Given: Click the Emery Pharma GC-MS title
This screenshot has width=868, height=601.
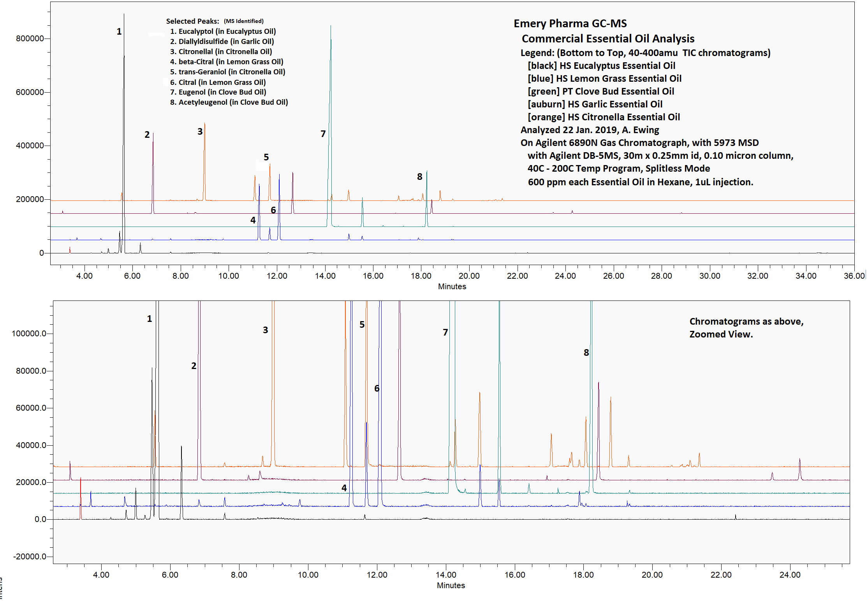Looking at the screenshot, I should click(x=570, y=24).
